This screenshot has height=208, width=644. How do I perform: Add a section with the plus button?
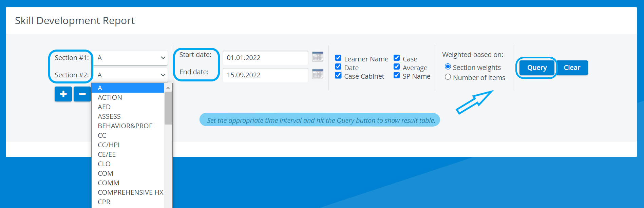click(x=63, y=94)
